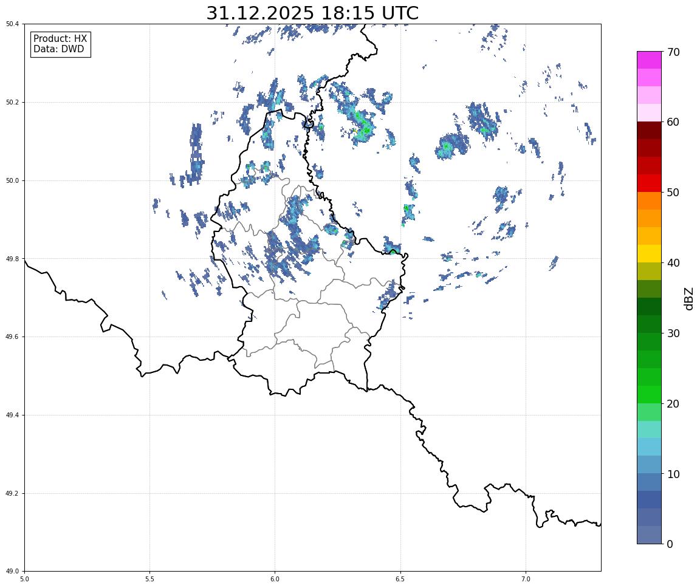Click the blue swatch just above 10
Screen dimensions: 700x588
point(649,465)
